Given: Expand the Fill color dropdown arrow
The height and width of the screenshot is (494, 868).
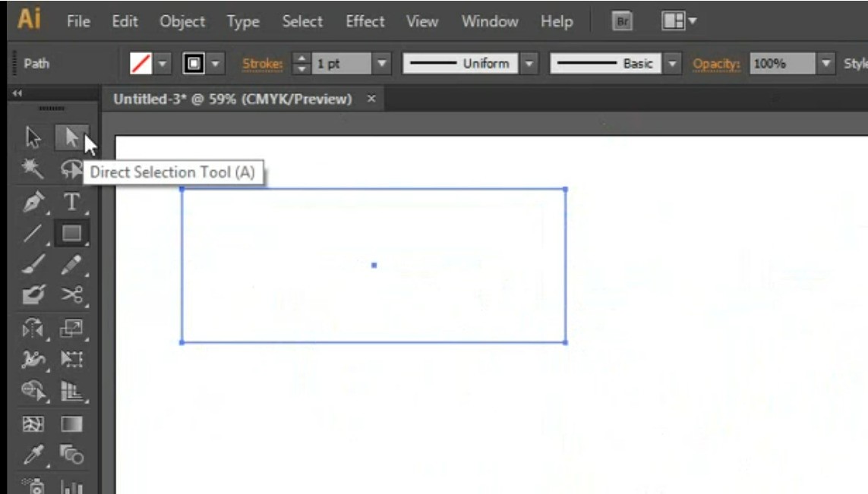Looking at the screenshot, I should 163,63.
